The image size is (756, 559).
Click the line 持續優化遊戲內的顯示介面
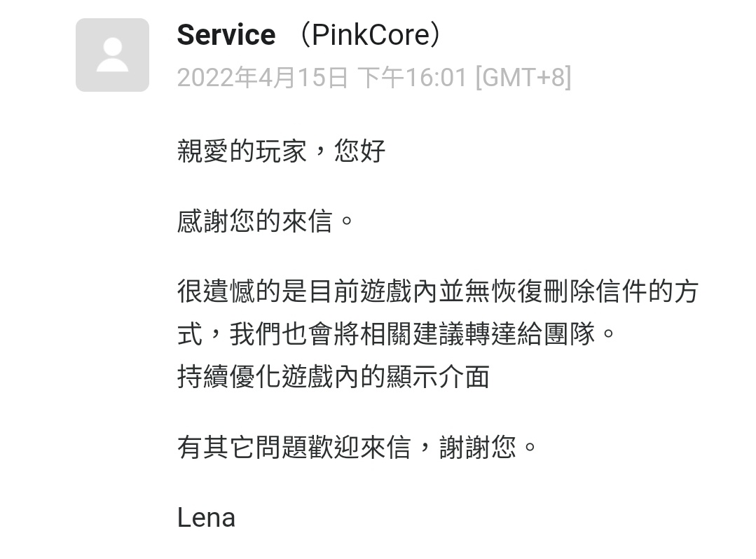click(x=334, y=376)
